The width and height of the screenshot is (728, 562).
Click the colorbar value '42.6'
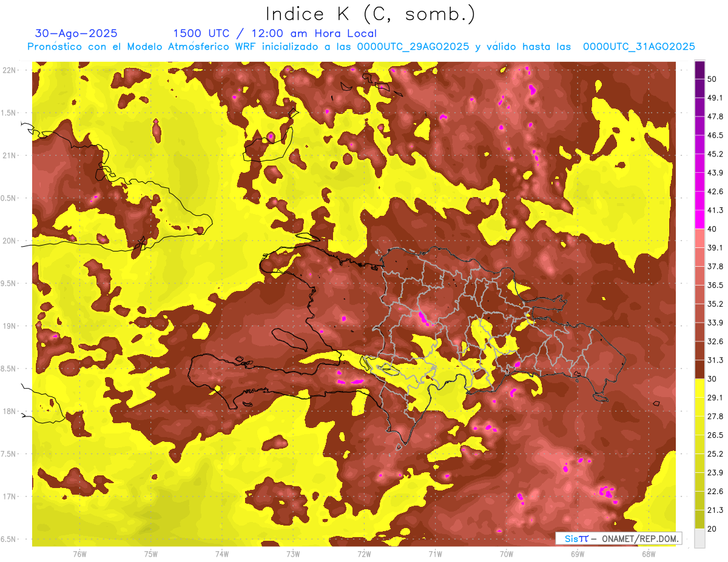tap(715, 192)
